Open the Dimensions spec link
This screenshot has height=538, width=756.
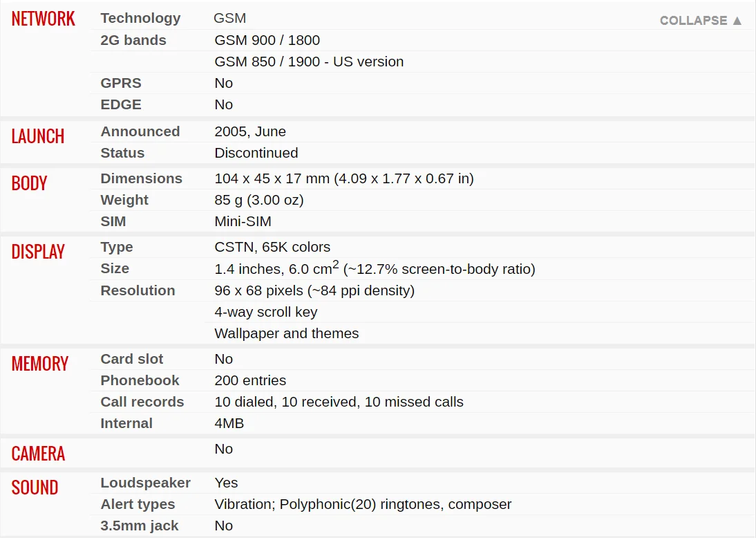point(141,178)
